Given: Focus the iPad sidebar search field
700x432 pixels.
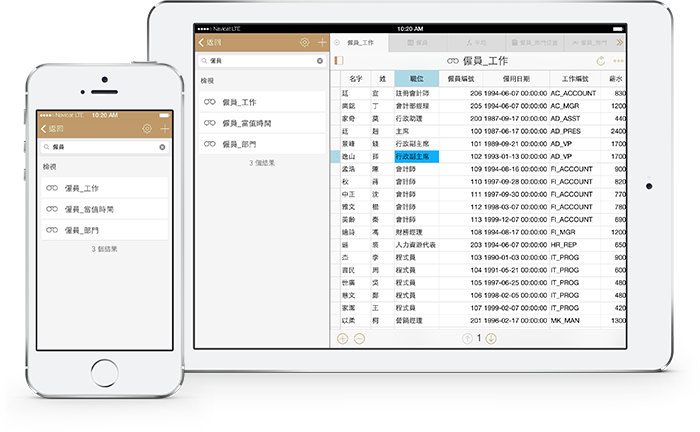Looking at the screenshot, I should pos(262,61).
